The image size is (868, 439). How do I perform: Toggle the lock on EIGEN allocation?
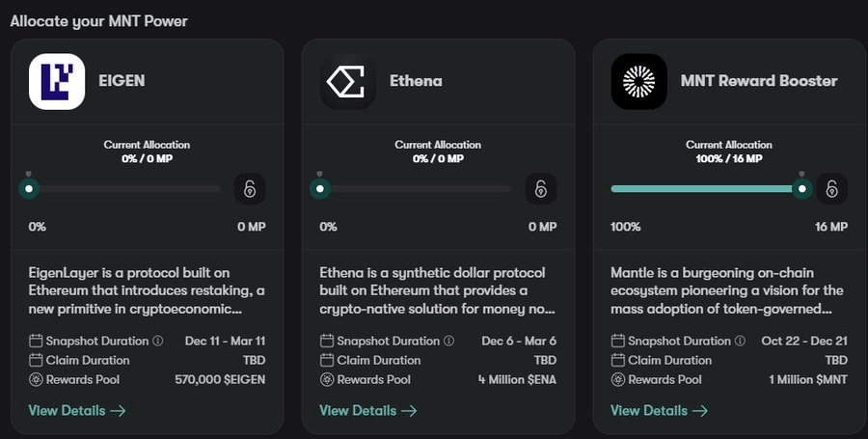[250, 188]
